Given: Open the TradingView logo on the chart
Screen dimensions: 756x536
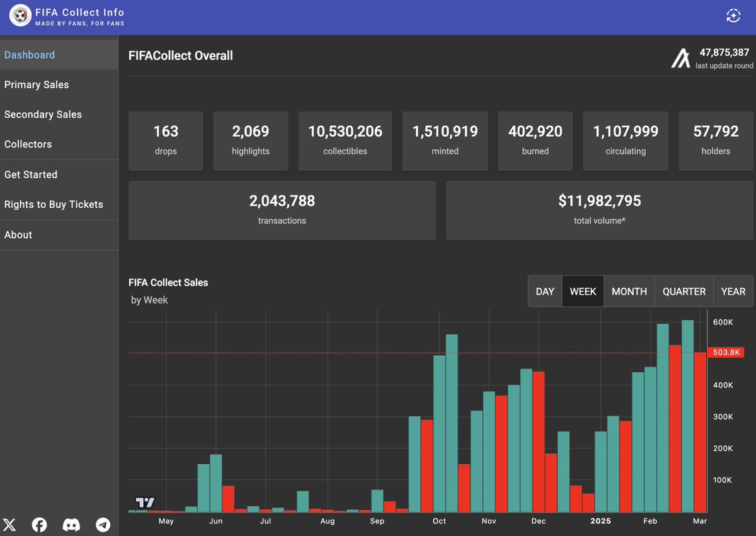Looking at the screenshot, I should 144,503.
